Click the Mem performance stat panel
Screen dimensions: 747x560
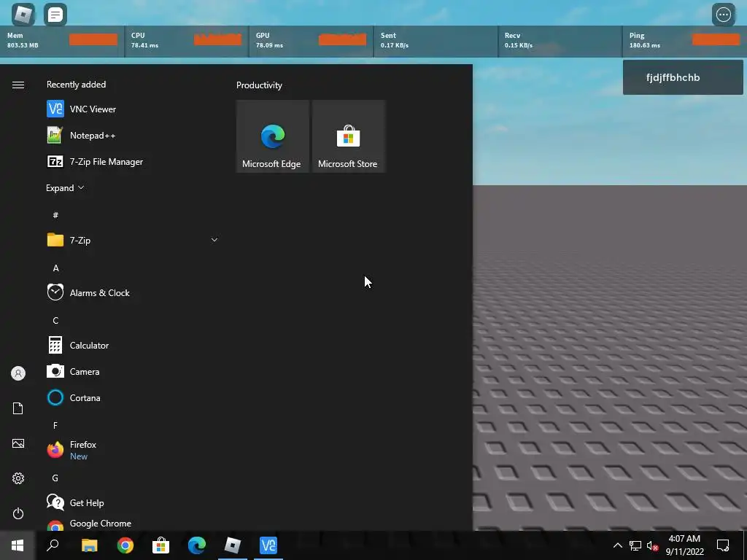pyautogui.click(x=62, y=41)
